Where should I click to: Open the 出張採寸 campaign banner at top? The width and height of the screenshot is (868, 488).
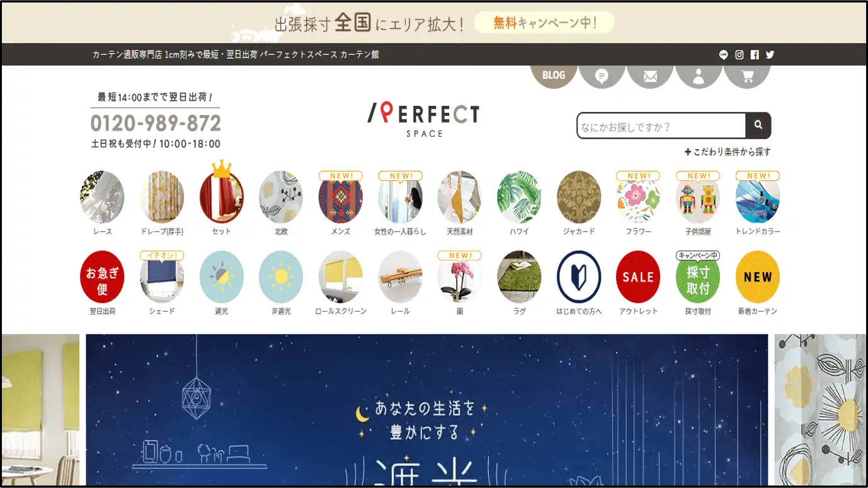435,23
